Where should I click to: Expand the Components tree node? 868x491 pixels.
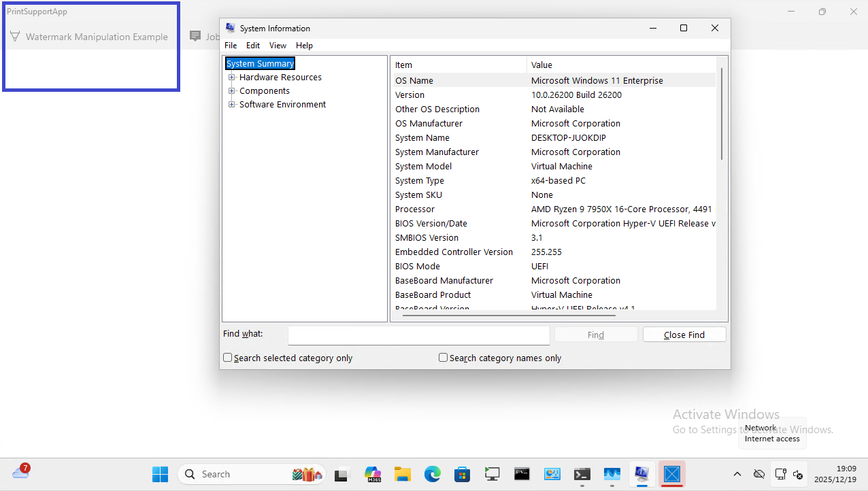coord(232,91)
